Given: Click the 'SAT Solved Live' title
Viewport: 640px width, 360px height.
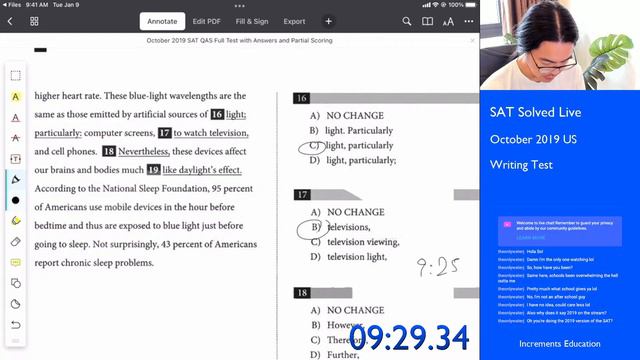Looking at the screenshot, I should (x=535, y=112).
